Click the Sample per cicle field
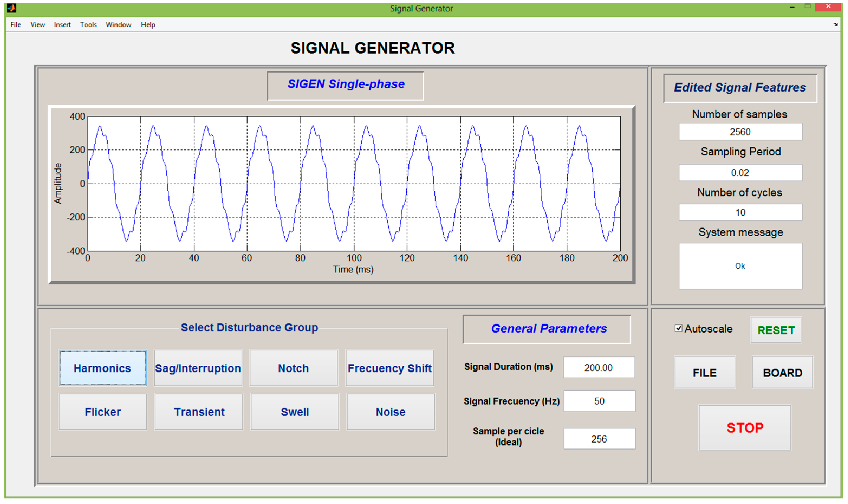 tap(599, 439)
